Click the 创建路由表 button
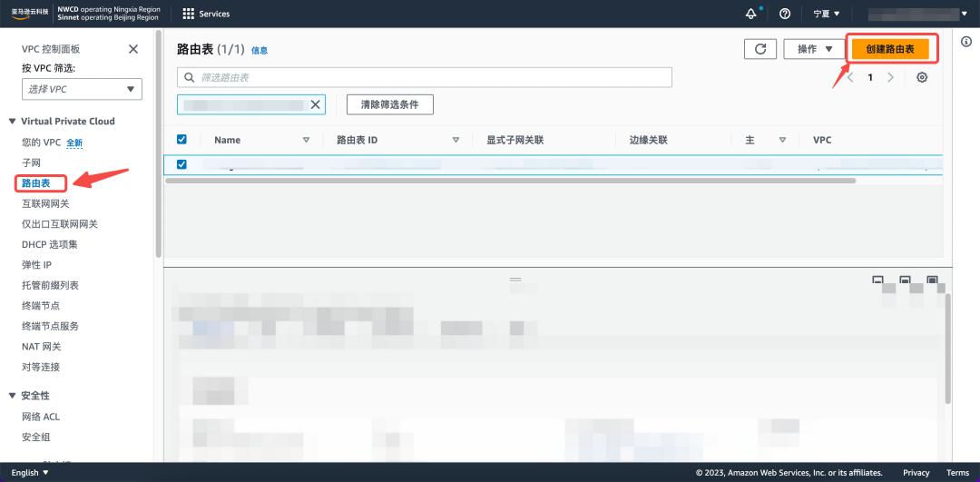Image resolution: width=980 pixels, height=482 pixels. (890, 49)
